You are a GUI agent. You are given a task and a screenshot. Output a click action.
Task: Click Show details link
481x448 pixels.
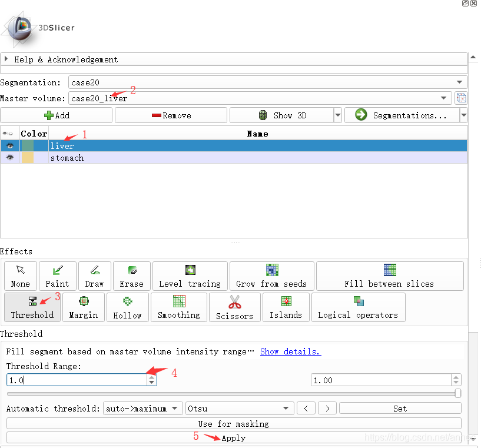[x=290, y=351]
